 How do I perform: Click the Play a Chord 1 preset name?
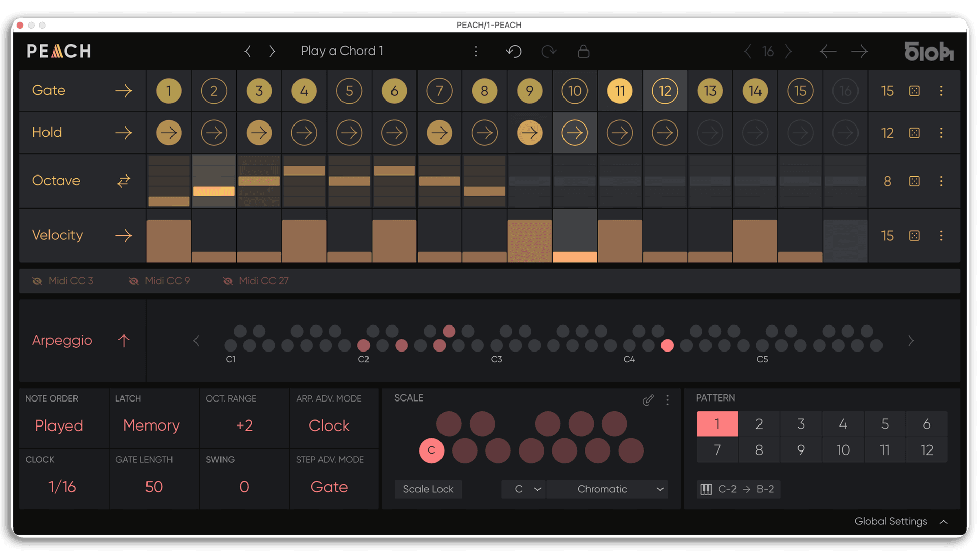pos(342,51)
